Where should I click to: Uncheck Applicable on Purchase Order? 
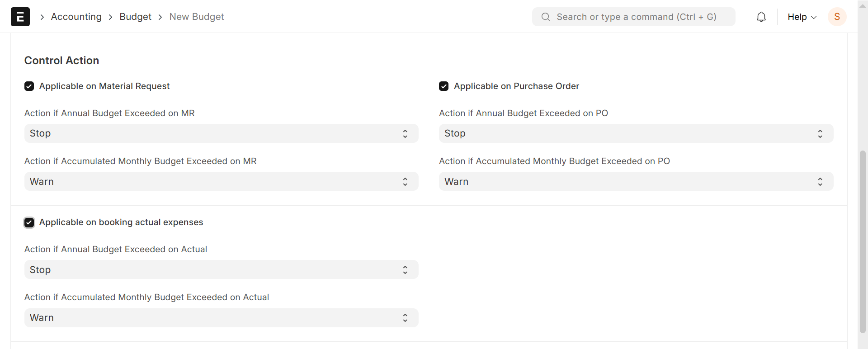(444, 86)
